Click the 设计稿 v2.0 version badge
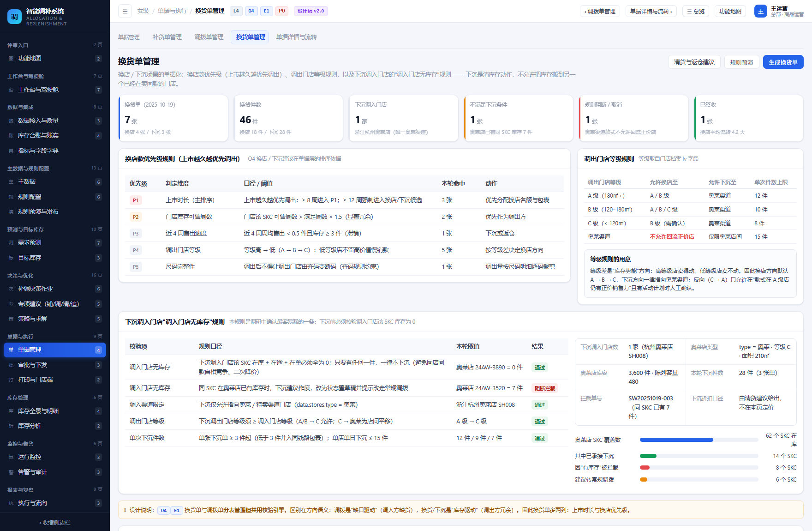812x531 pixels. [310, 11]
